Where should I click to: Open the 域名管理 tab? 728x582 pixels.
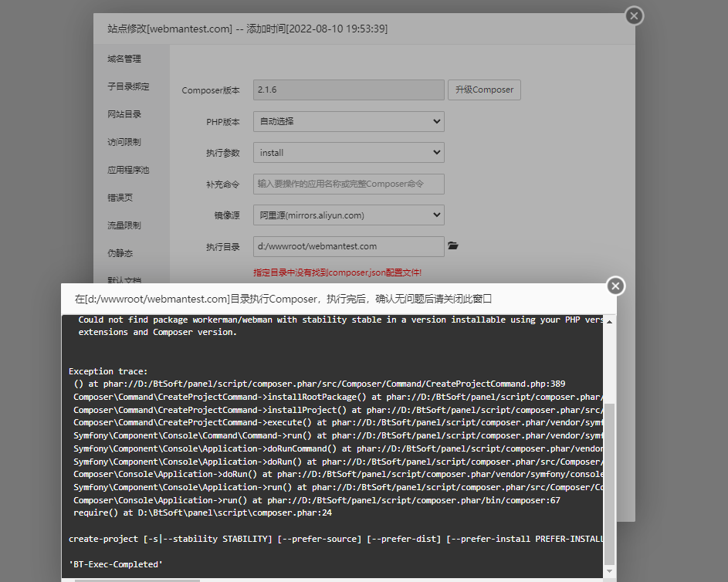coord(124,59)
